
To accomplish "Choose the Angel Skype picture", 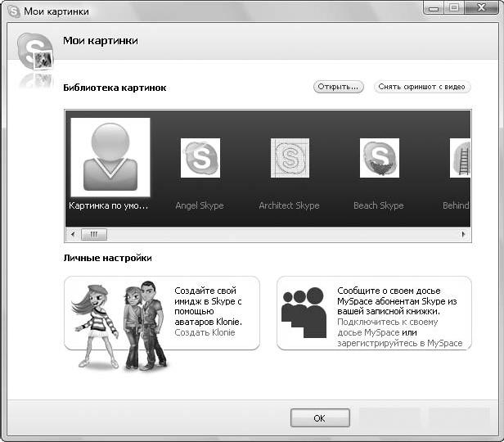I will tap(200, 158).
